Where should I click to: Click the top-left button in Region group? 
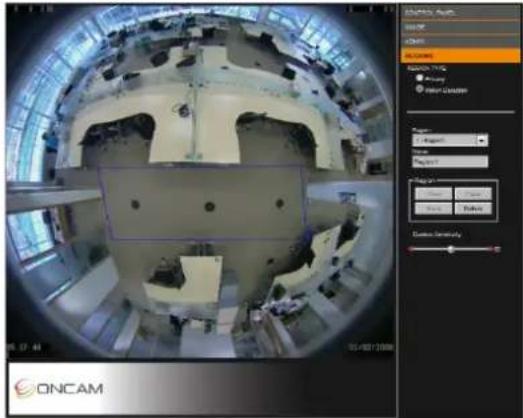point(433,194)
